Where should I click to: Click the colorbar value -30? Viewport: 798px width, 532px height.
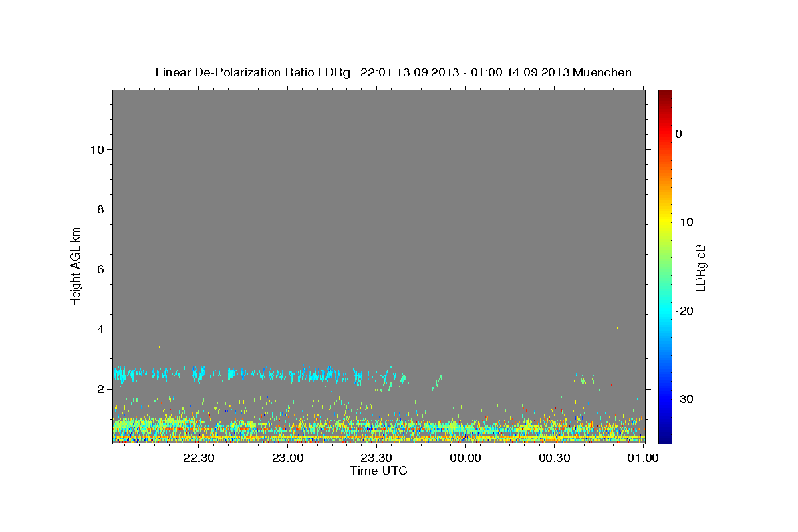tap(685, 399)
